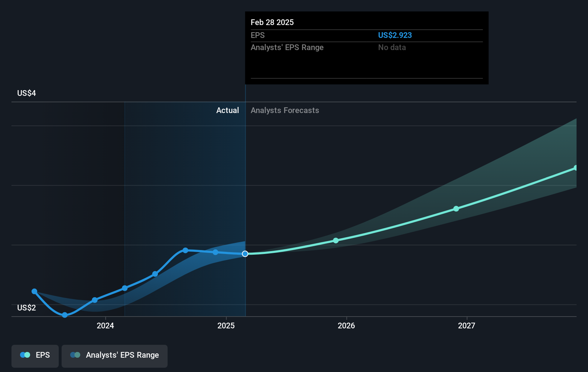Click the 'Feb 28 2025' tooltip date
588x372 pixels.
coord(272,22)
